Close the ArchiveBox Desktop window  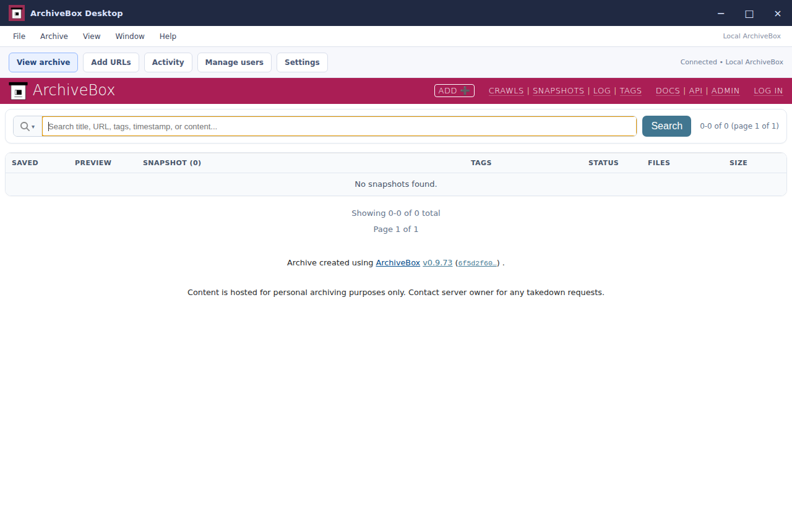[x=778, y=14]
